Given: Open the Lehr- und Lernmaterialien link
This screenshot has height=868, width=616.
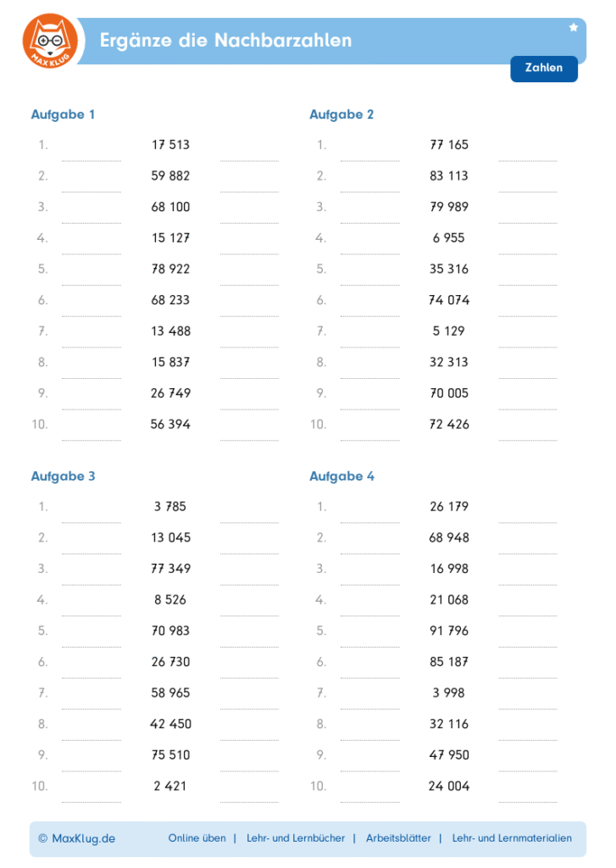Looking at the screenshot, I should 512,838.
